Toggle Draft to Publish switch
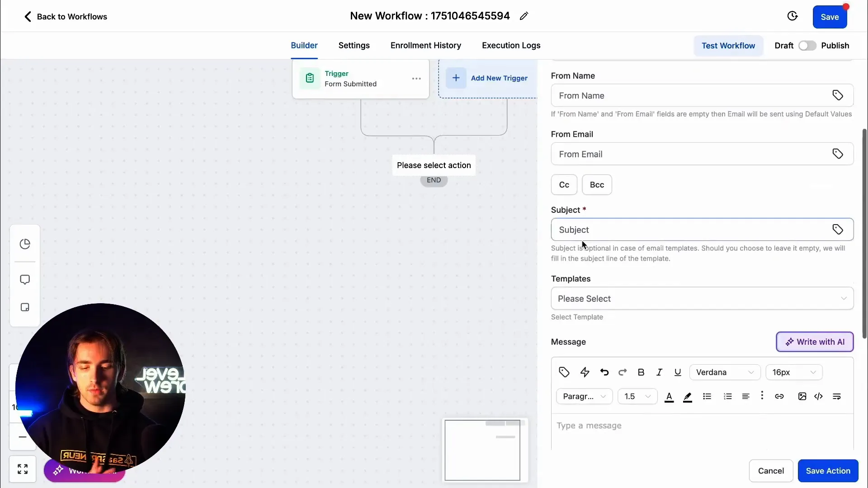Image resolution: width=868 pixels, height=488 pixels. (x=807, y=46)
